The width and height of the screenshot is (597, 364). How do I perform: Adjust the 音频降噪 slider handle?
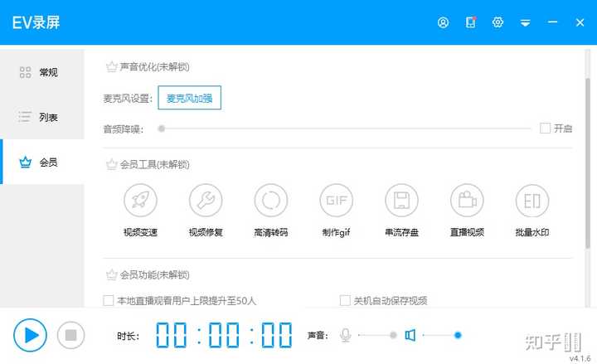tap(162, 129)
